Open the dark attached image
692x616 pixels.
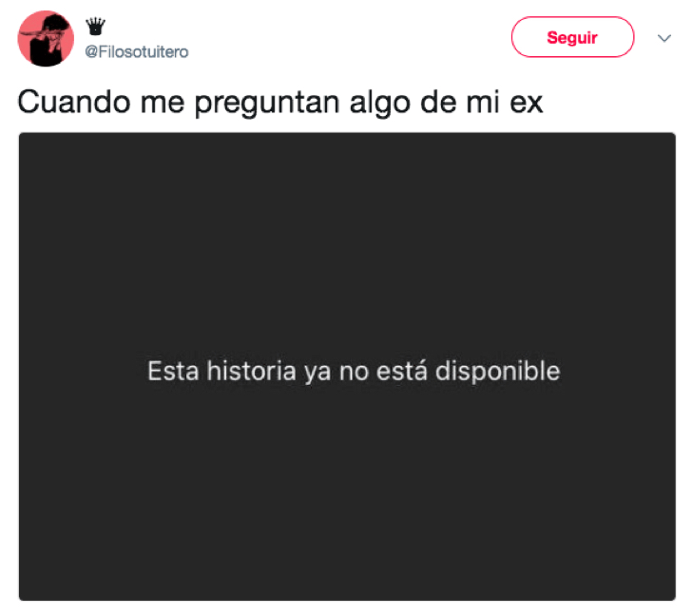coord(347,366)
